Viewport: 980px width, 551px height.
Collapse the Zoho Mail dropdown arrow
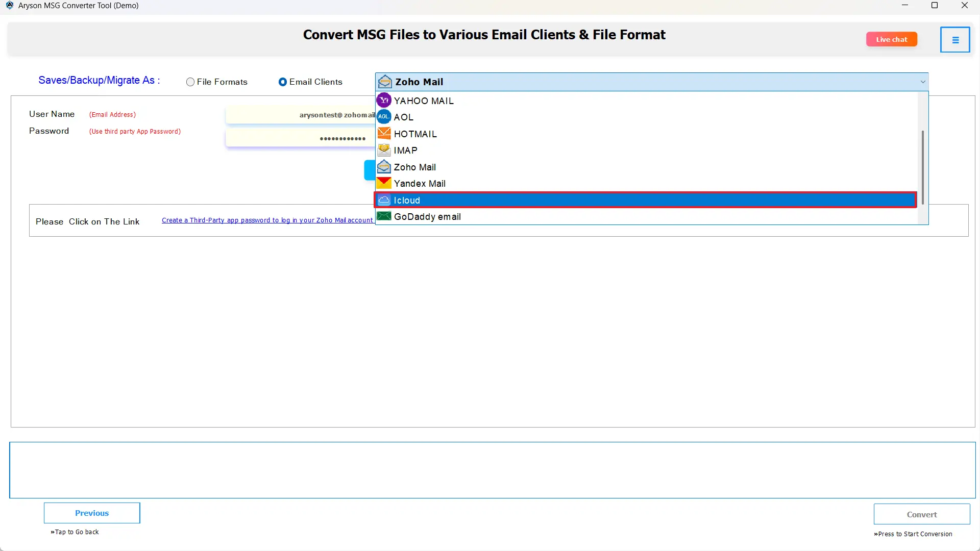[x=923, y=82]
